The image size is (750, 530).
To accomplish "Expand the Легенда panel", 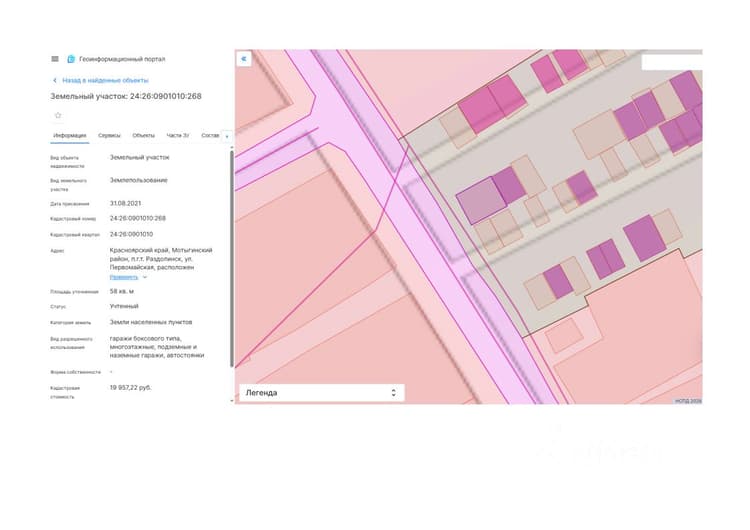I will tap(321, 393).
